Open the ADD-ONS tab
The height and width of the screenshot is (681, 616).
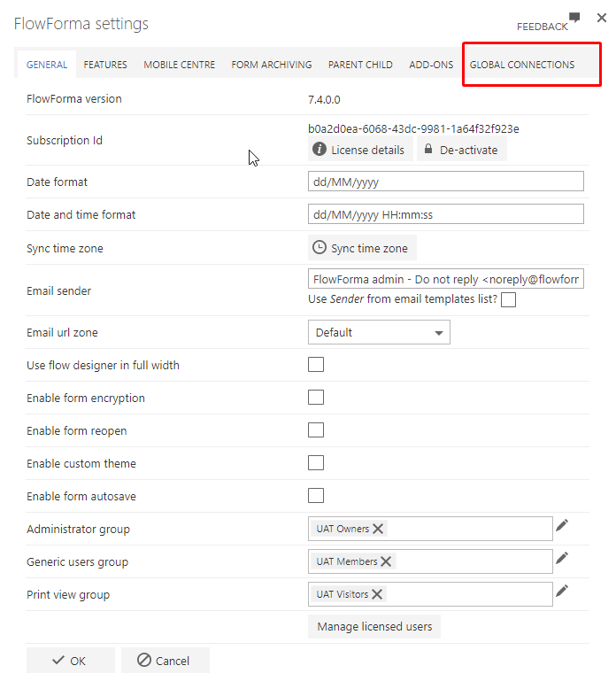[431, 65]
